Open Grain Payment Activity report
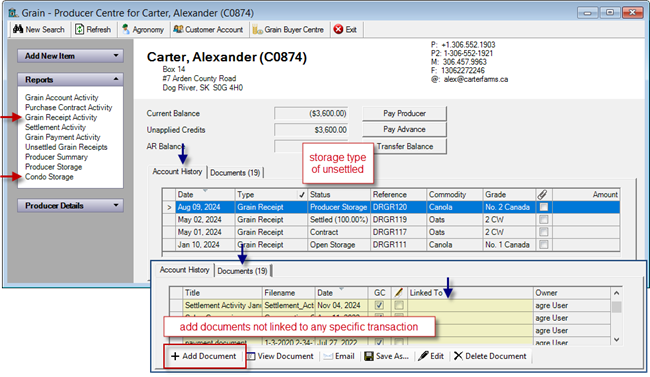The image size is (650, 377). tap(63, 137)
